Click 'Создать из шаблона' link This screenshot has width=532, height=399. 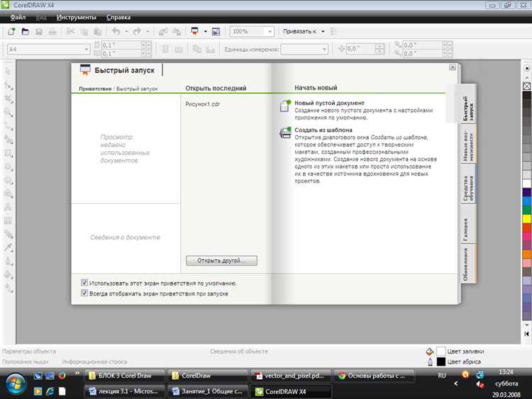click(x=323, y=130)
